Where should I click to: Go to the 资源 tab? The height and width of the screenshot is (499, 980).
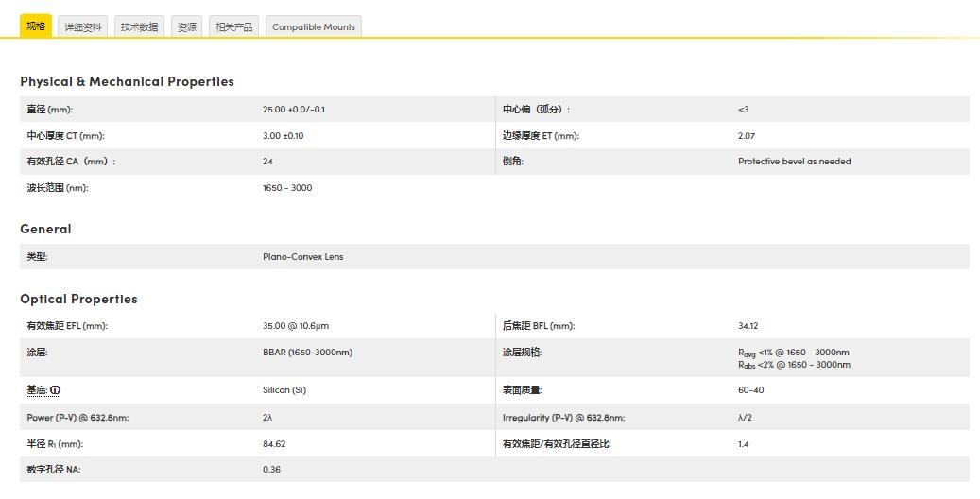187,27
